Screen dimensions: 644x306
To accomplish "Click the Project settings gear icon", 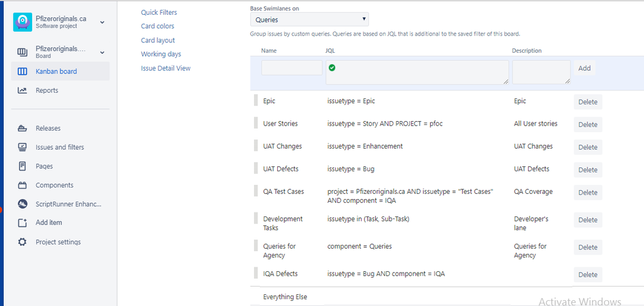I will [23, 242].
